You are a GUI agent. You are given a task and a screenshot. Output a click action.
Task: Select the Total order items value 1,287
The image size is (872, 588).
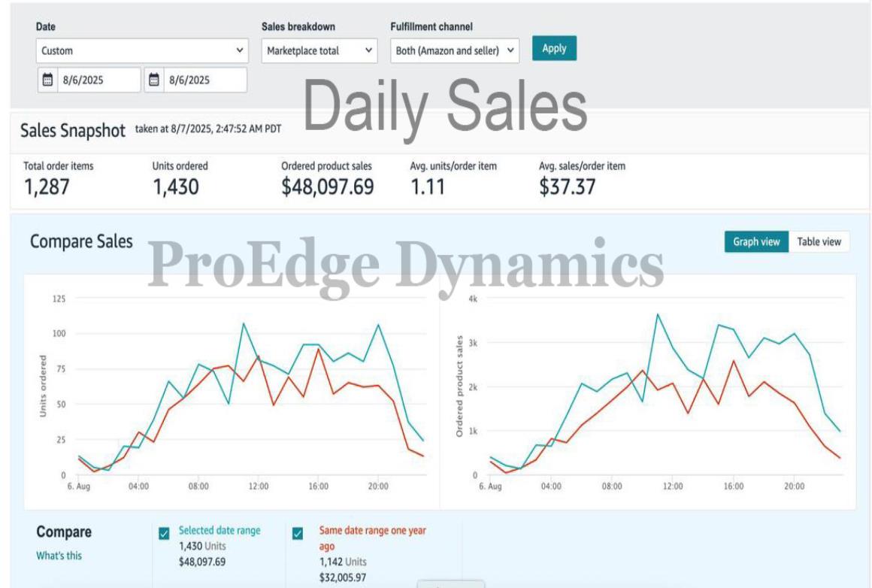[47, 186]
